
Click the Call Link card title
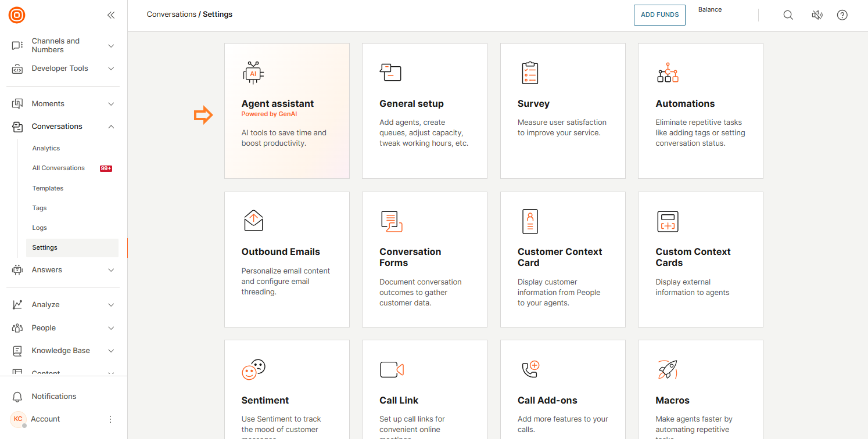coord(399,401)
